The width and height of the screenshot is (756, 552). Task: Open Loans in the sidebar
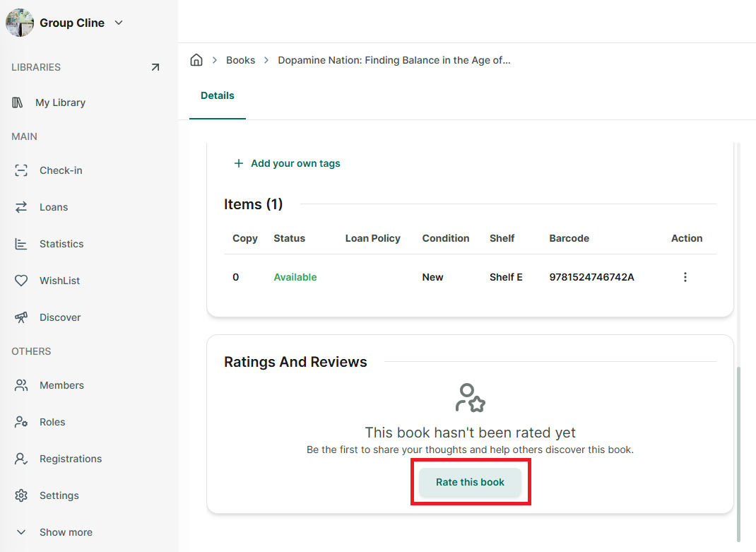[x=54, y=207]
